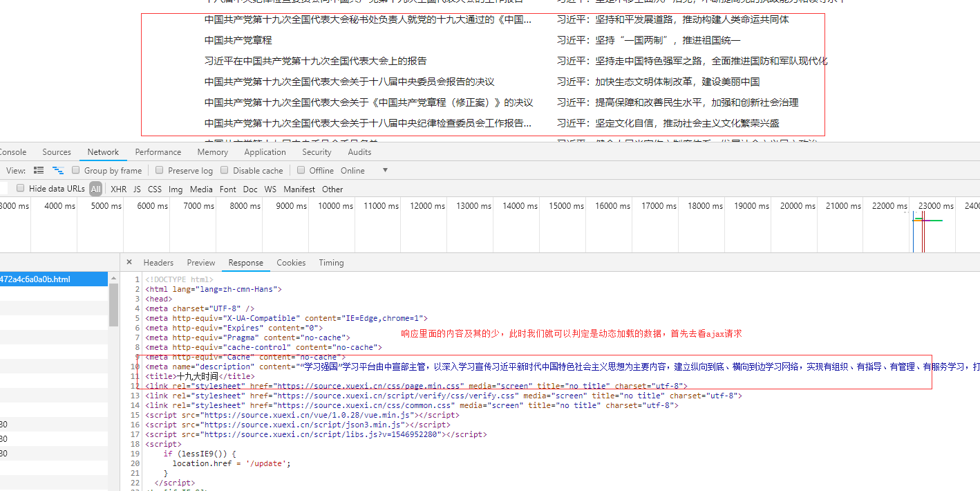Image resolution: width=980 pixels, height=491 pixels.
Task: Filter requests by Doc
Action: coord(250,189)
